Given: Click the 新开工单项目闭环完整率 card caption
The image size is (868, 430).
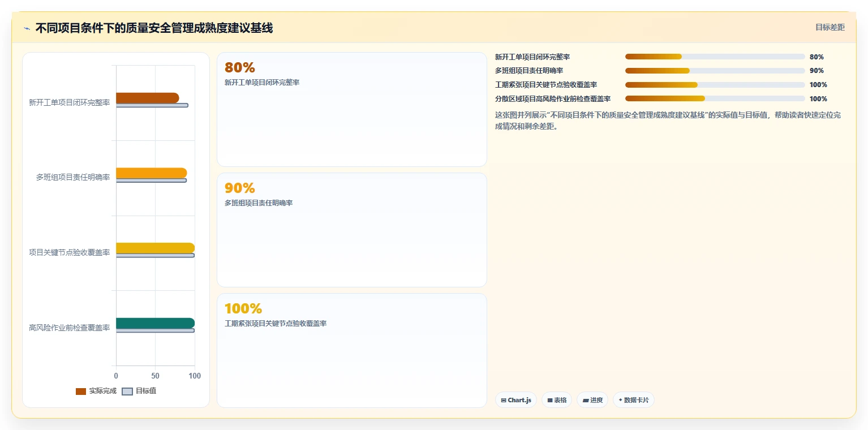Looking at the screenshot, I should click(262, 83).
